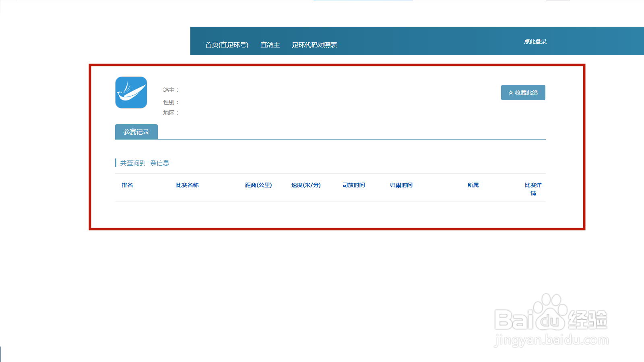Click the 所属 column header

(x=473, y=185)
